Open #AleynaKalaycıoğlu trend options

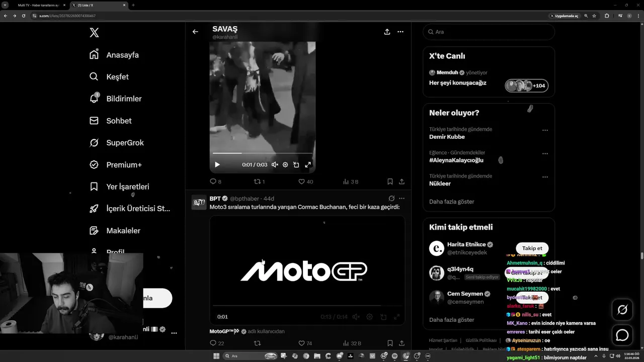coord(545,154)
